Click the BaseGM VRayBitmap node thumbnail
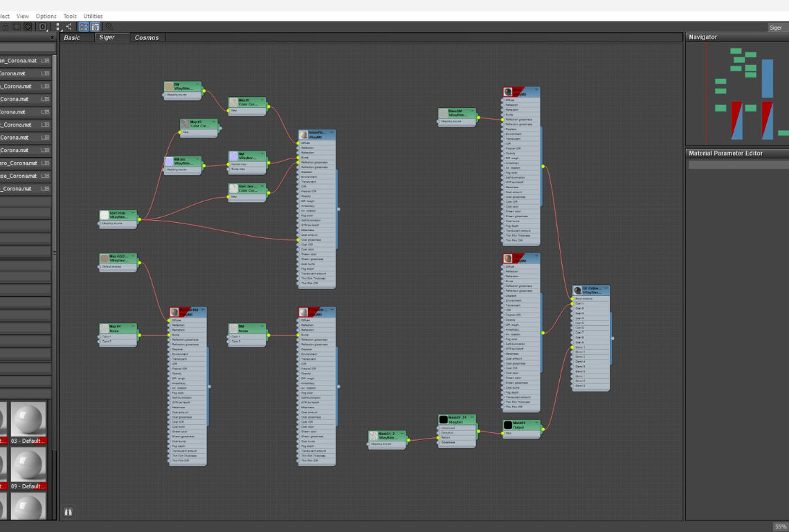The image size is (789, 532). click(x=444, y=113)
